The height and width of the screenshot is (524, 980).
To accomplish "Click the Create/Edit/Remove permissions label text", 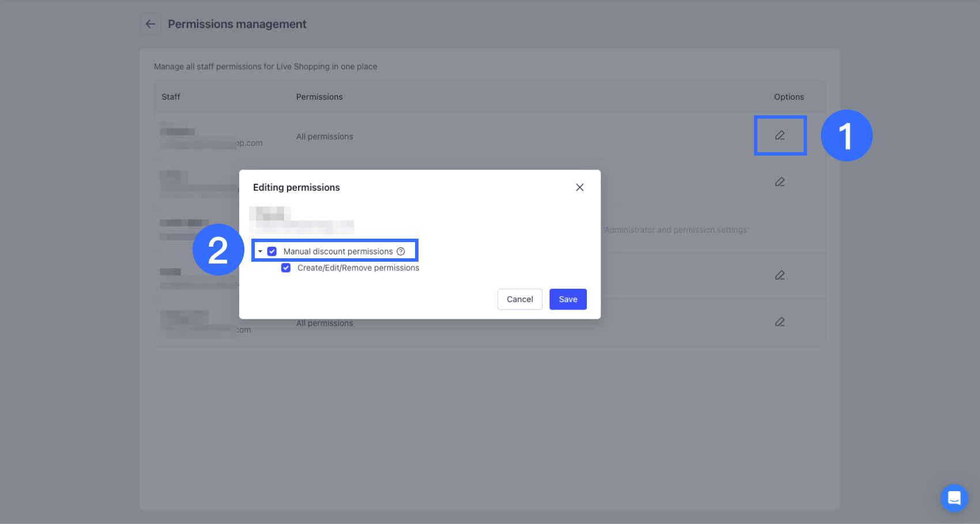I will (358, 268).
